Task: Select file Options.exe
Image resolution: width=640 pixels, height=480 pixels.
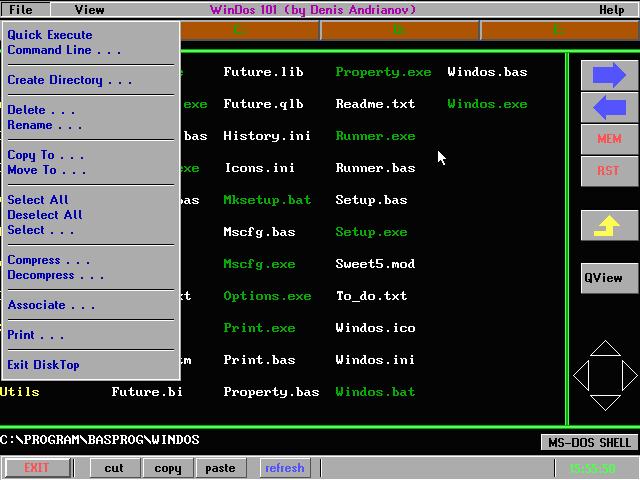Action: pos(267,296)
